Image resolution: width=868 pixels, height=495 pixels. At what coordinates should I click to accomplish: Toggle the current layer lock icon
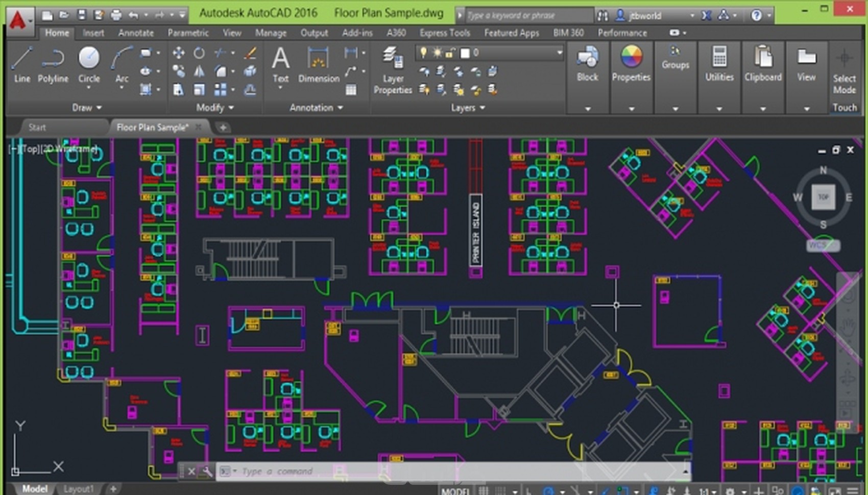coord(450,53)
